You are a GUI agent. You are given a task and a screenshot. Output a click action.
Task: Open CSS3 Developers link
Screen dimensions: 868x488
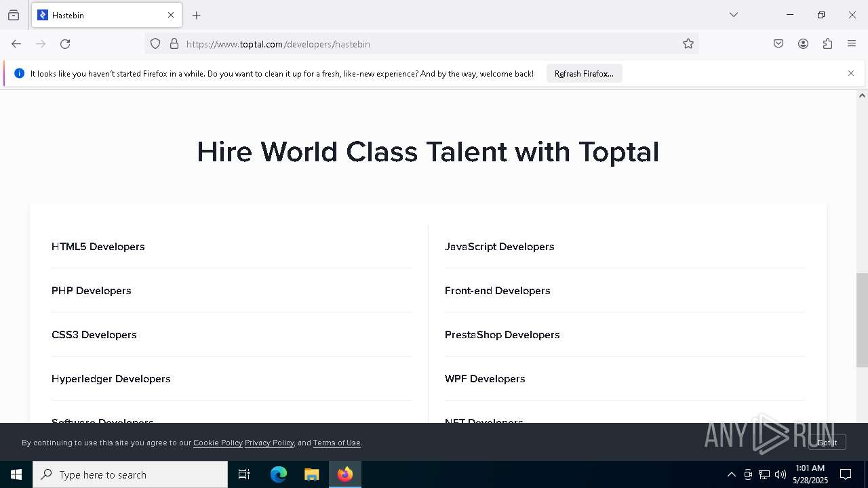(x=94, y=335)
